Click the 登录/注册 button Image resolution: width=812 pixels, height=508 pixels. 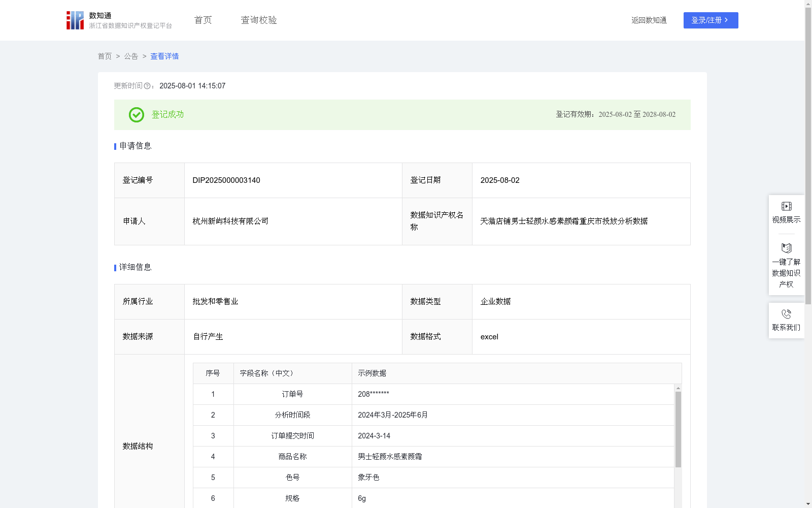pyautogui.click(x=710, y=20)
